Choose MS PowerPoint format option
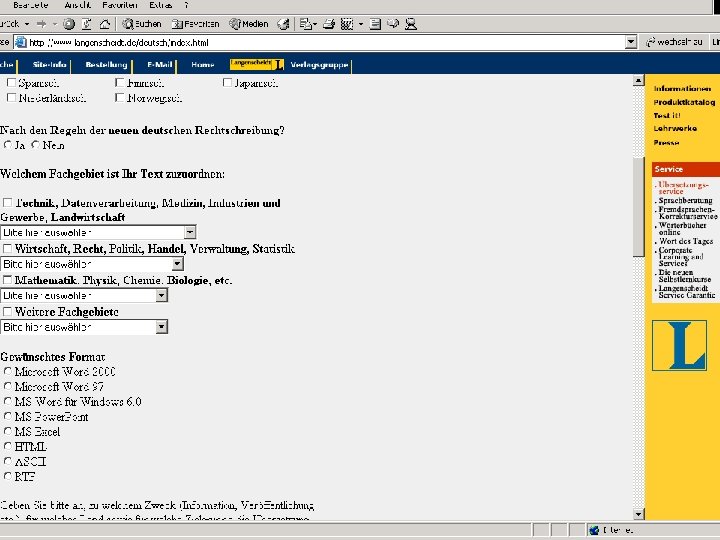The width and height of the screenshot is (720, 540). [x=7, y=416]
